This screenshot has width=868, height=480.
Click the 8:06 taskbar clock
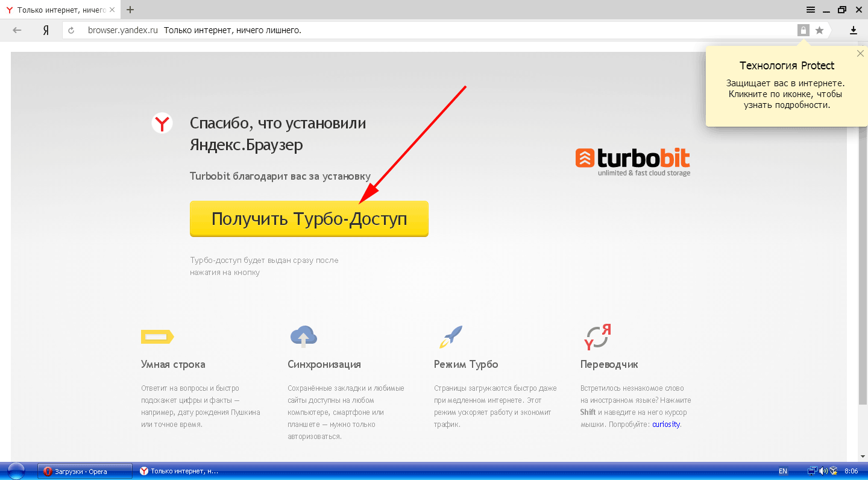(x=851, y=471)
